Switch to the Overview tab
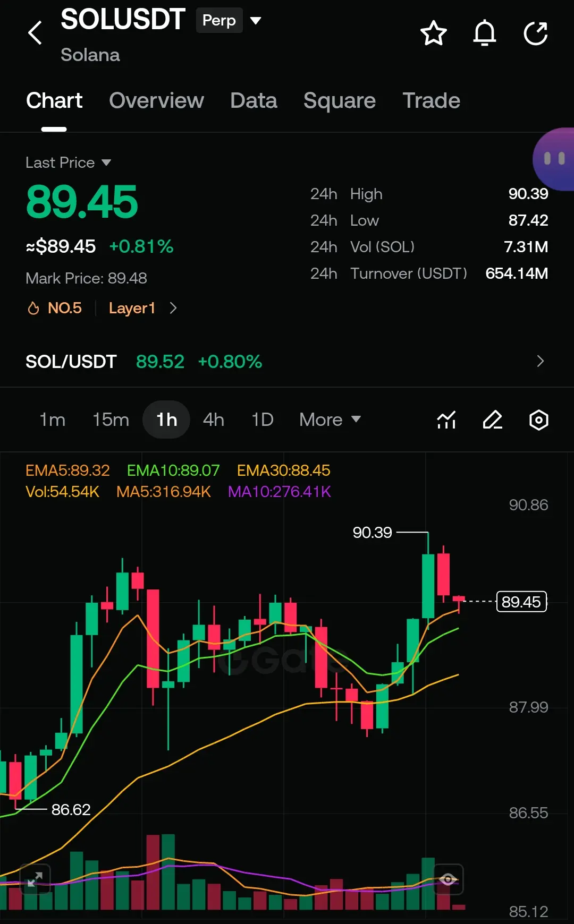The image size is (574, 924). click(x=156, y=100)
